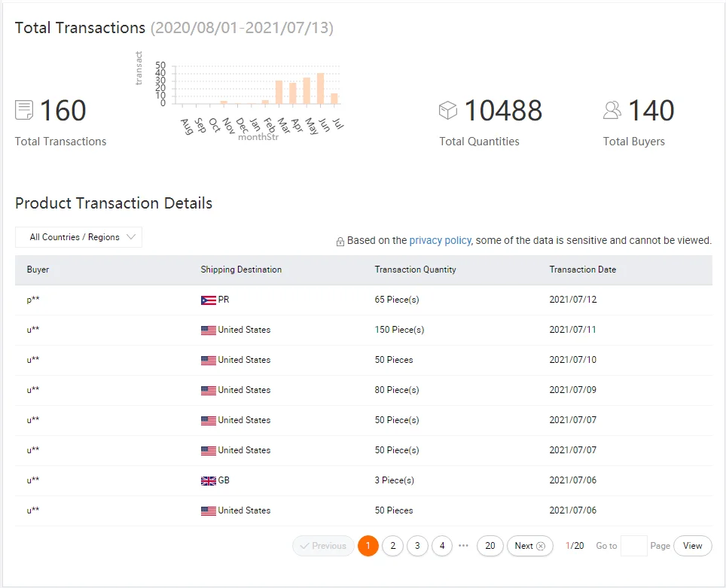Viewport: 726px width, 588px height.
Task: Go to page 3 of transactions
Action: click(x=417, y=546)
